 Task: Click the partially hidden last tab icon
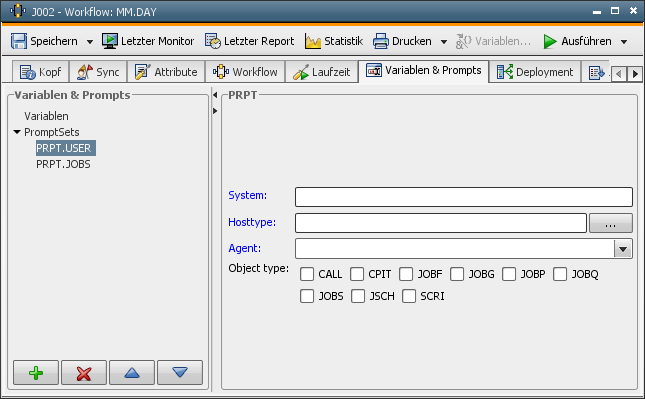click(596, 72)
